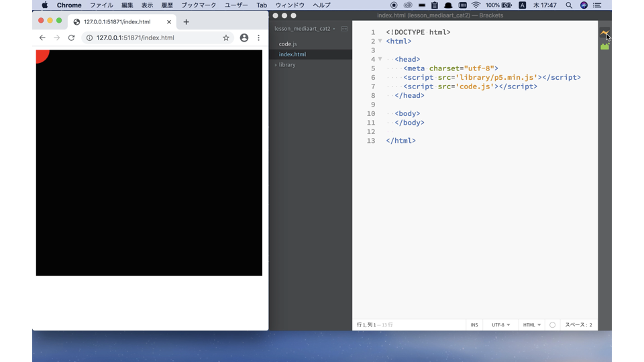Click the スペース: 2 indentation setting
Screen dimensions: 644x362
pyautogui.click(x=578, y=324)
